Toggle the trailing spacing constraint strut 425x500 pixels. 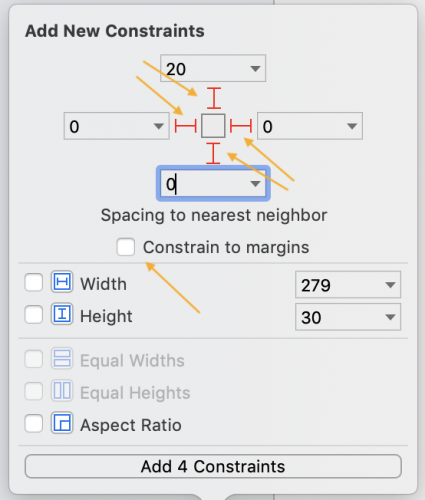tap(241, 126)
